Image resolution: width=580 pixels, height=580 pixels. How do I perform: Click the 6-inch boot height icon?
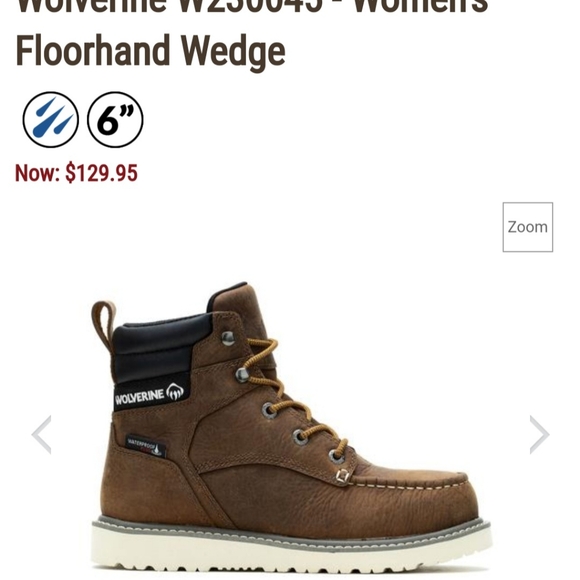tap(115, 120)
